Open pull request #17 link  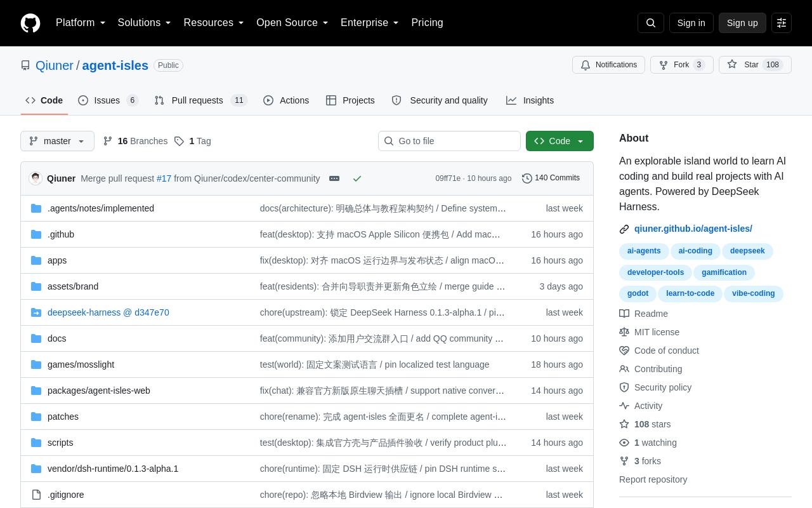pyautogui.click(x=164, y=178)
